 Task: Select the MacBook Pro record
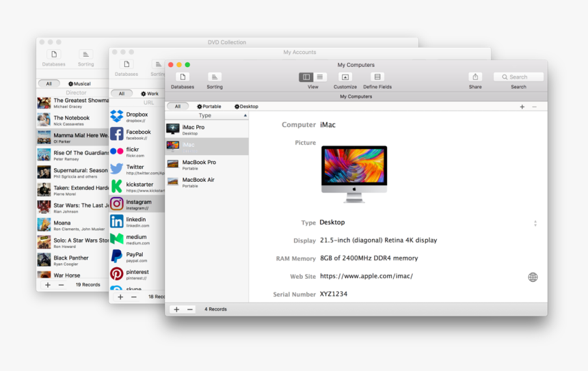point(206,164)
